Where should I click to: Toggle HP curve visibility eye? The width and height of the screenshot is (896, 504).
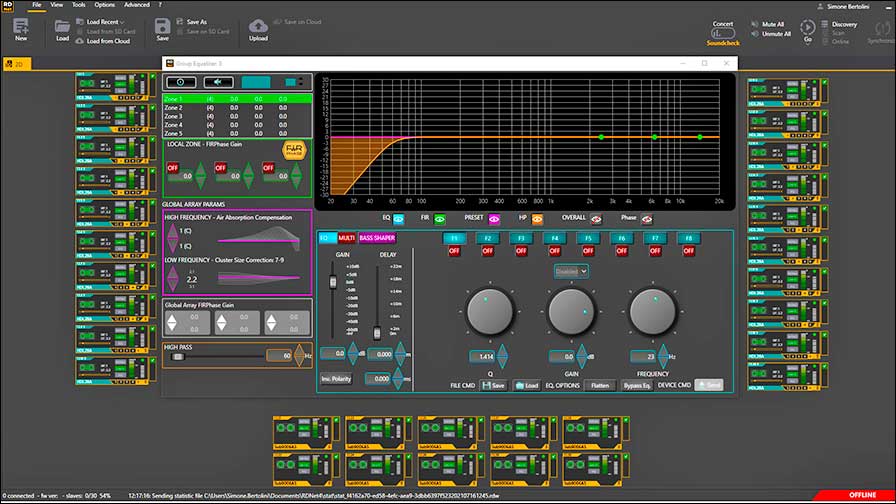pos(537,219)
